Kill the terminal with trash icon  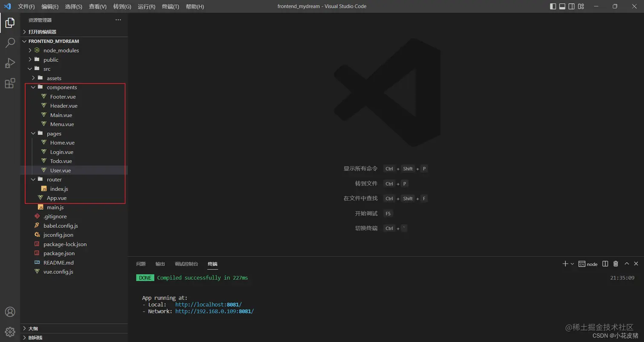click(x=615, y=264)
